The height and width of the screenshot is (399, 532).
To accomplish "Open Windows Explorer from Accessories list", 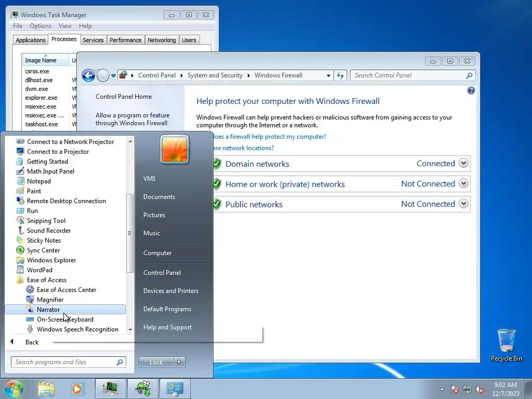I will coord(51,260).
